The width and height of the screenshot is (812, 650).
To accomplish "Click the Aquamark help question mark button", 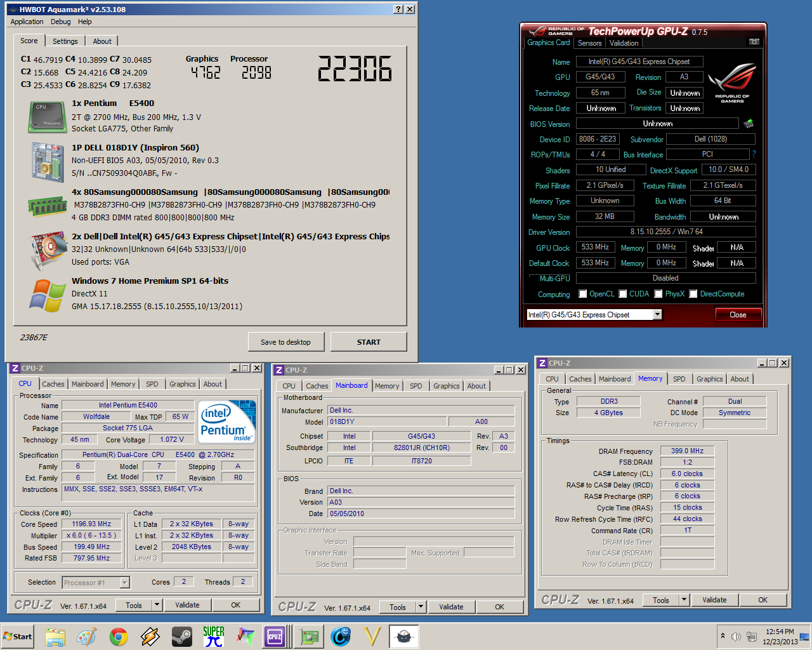I will pyautogui.click(x=398, y=9).
